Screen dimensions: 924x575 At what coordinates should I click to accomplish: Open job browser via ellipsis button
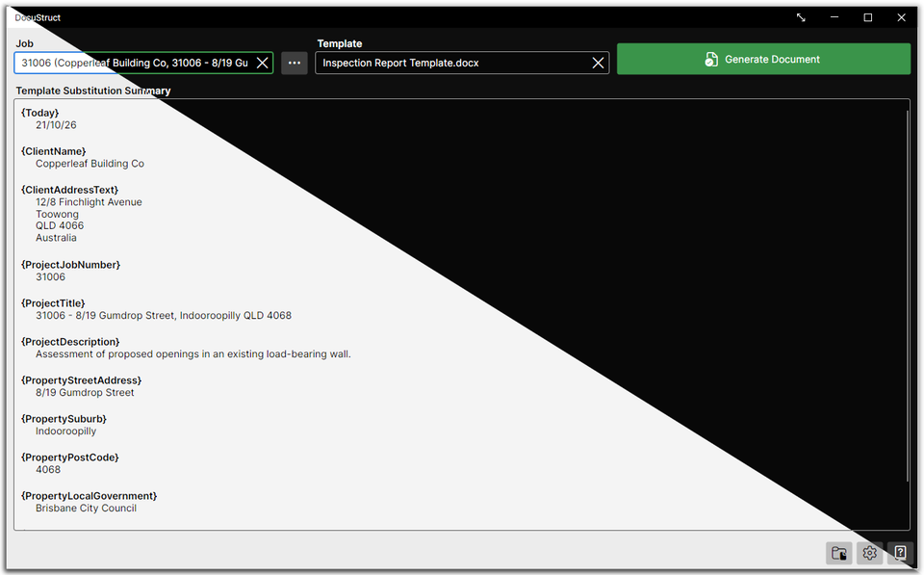point(295,64)
